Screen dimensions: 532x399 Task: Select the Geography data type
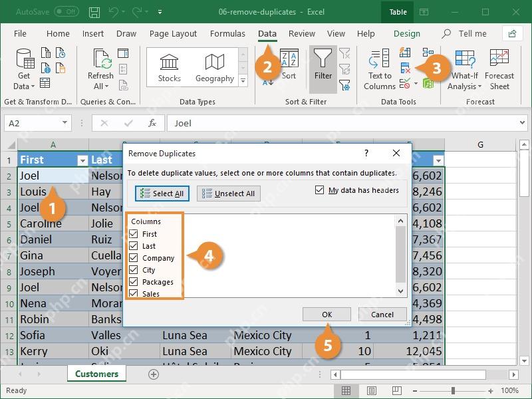coord(214,68)
